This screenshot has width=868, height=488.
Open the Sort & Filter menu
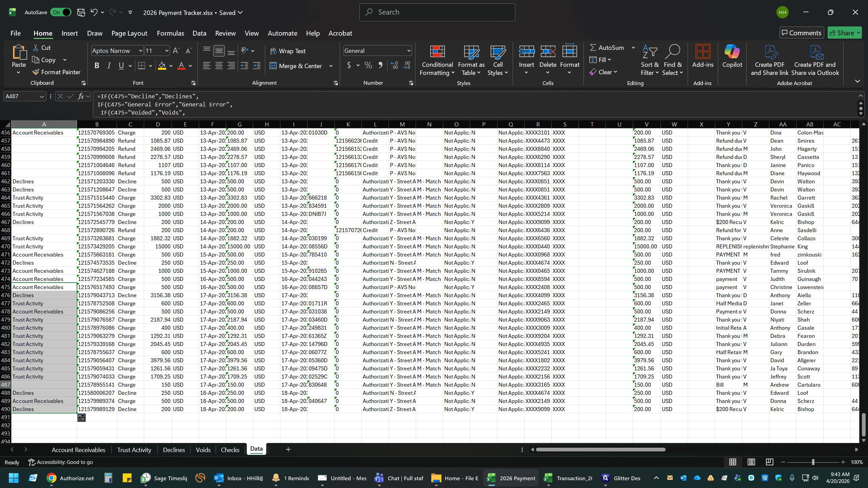coord(650,60)
